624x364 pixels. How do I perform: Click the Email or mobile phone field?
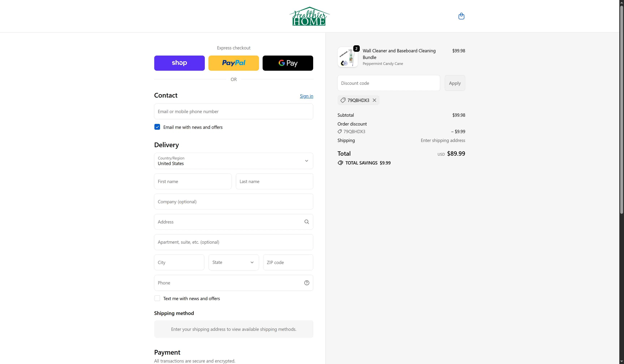[233, 111]
